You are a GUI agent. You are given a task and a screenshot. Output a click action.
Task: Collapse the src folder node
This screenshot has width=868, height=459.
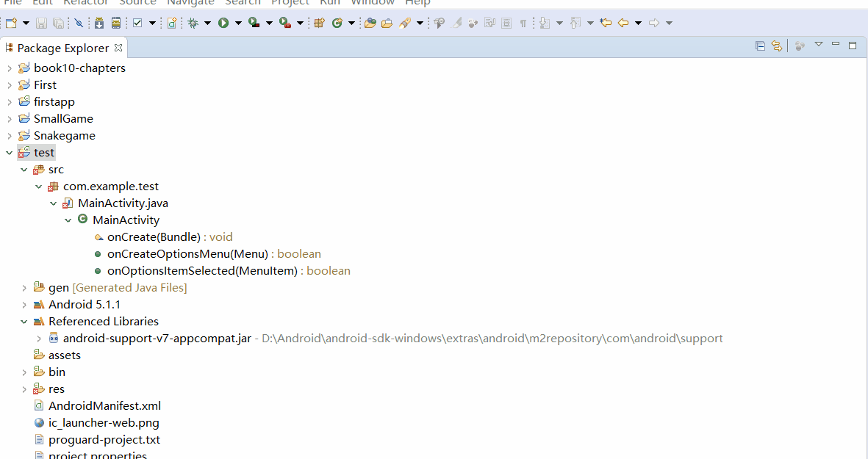coord(24,170)
